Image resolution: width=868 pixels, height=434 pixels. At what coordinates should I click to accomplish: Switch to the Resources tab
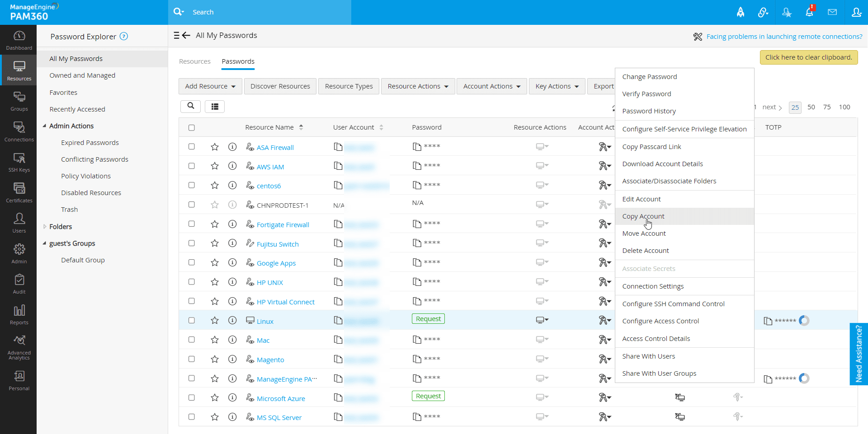pyautogui.click(x=194, y=61)
